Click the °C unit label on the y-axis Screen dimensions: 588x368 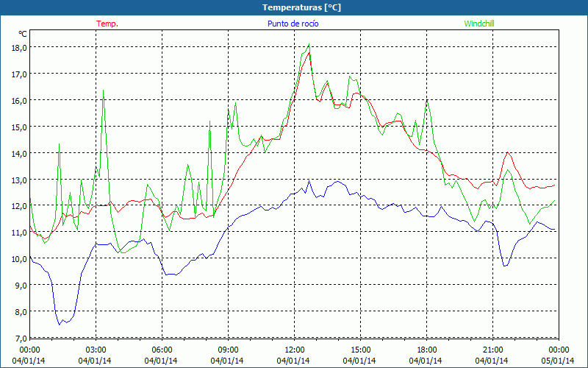[x=23, y=34]
